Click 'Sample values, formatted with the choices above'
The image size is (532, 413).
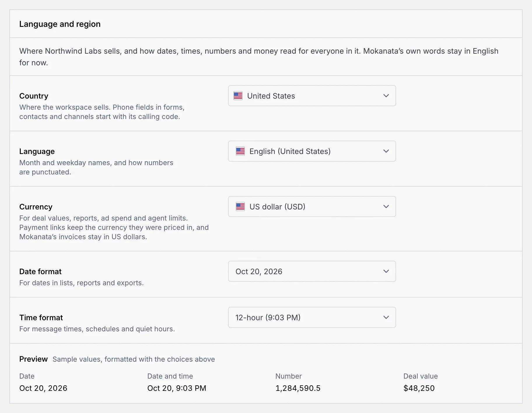click(x=134, y=359)
